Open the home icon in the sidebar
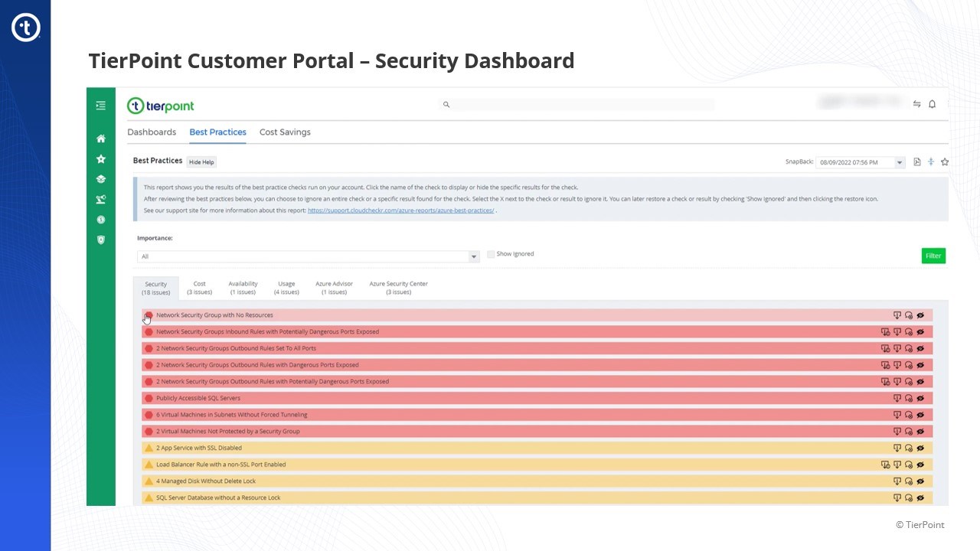980x551 pixels. click(100, 139)
